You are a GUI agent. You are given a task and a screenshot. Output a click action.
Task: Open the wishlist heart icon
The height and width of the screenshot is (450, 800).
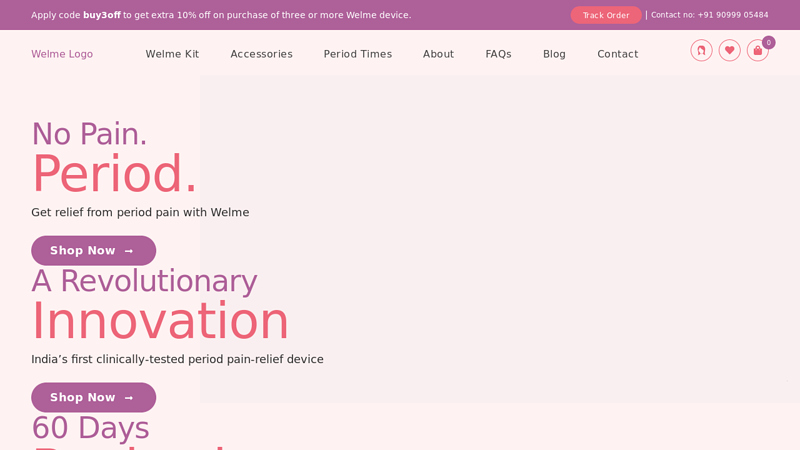click(x=730, y=51)
